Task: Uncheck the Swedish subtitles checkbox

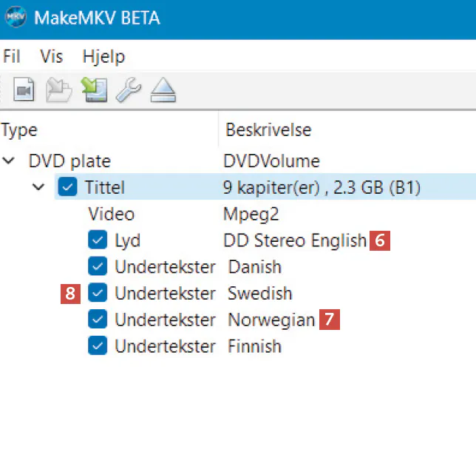Action: click(x=97, y=294)
